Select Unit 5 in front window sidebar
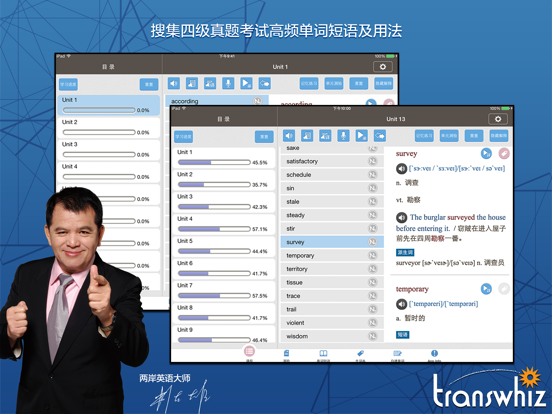The image size is (552, 414). pyautogui.click(x=224, y=246)
